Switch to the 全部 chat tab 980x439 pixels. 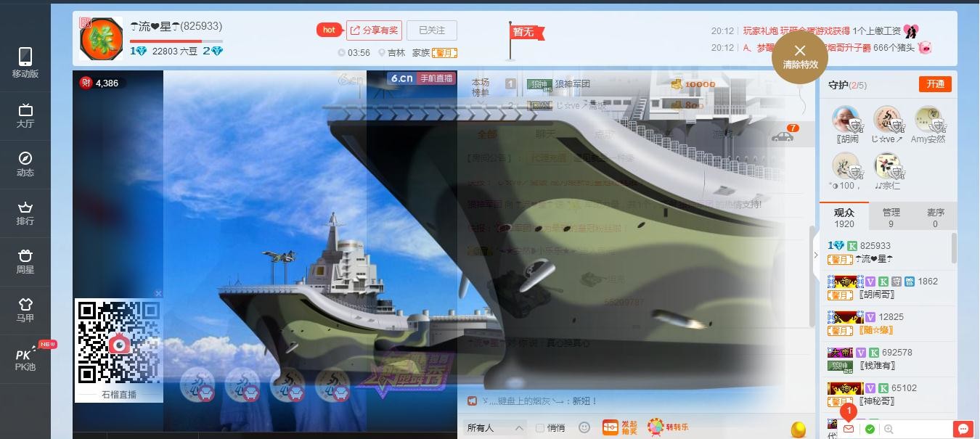pyautogui.click(x=487, y=134)
